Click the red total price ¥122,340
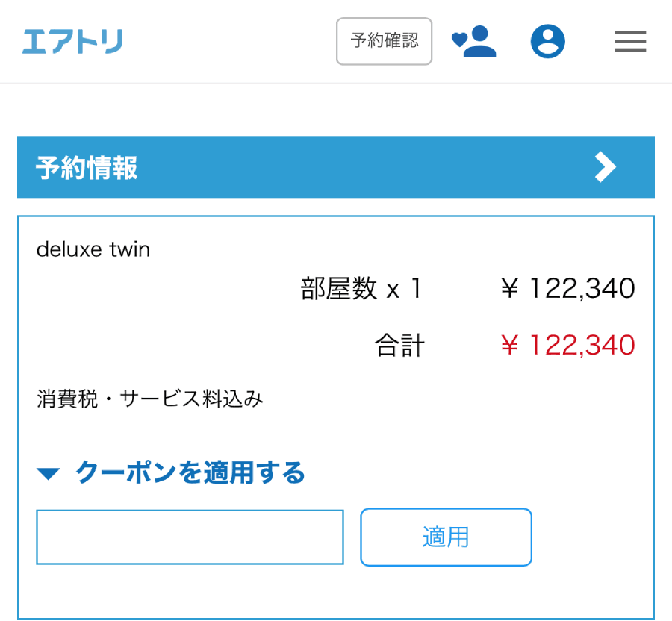This screenshot has height=621, width=672. 567,346
